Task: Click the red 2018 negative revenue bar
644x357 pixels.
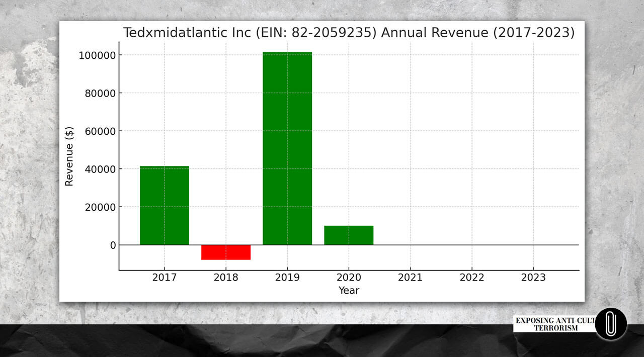Action: point(226,252)
